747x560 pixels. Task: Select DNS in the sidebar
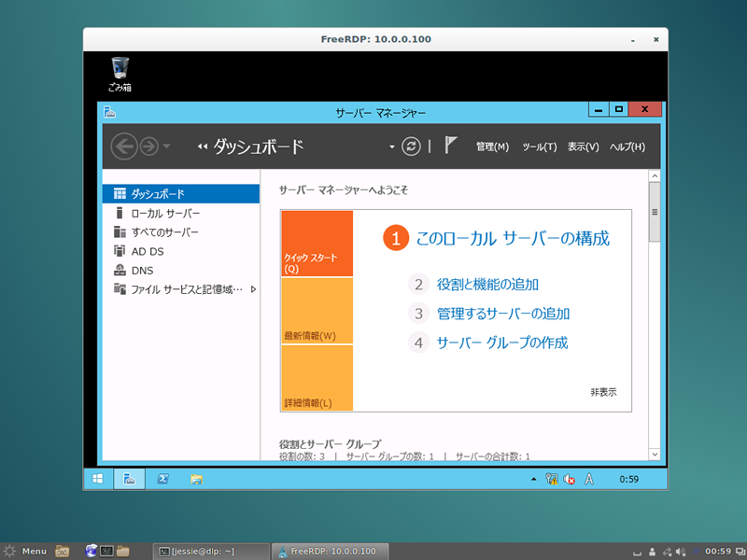(181, 270)
